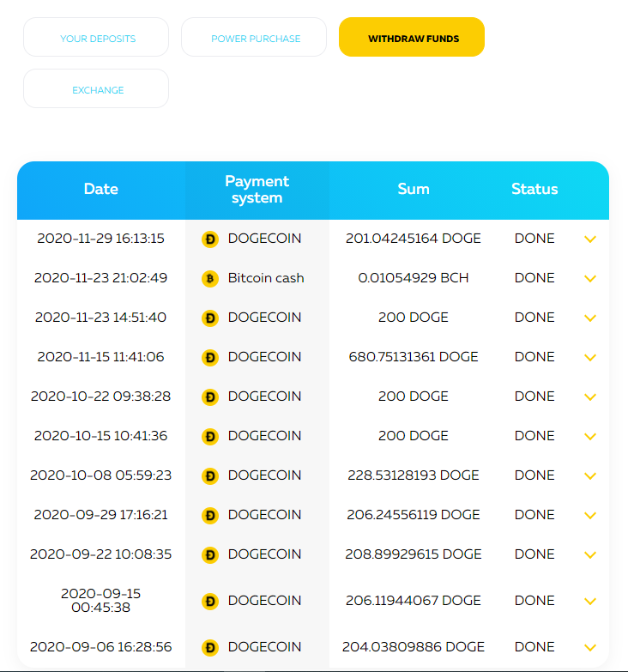Expand the 2020-09-15 withdrawal row chevron
The width and height of the screenshot is (628, 672).
pyautogui.click(x=589, y=602)
